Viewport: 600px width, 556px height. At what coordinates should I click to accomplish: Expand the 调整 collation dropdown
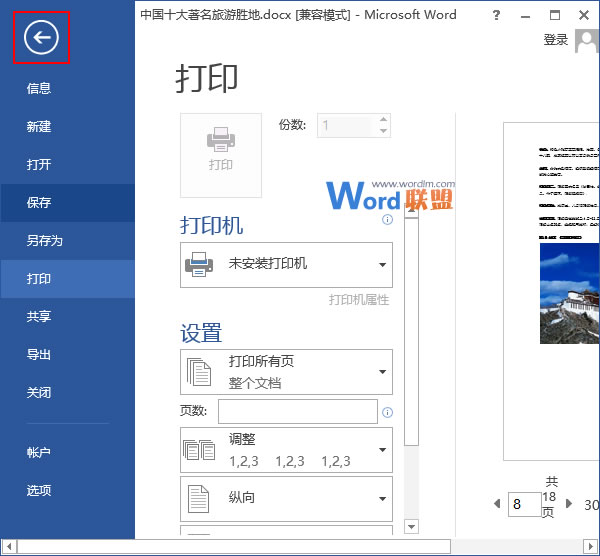(x=286, y=450)
